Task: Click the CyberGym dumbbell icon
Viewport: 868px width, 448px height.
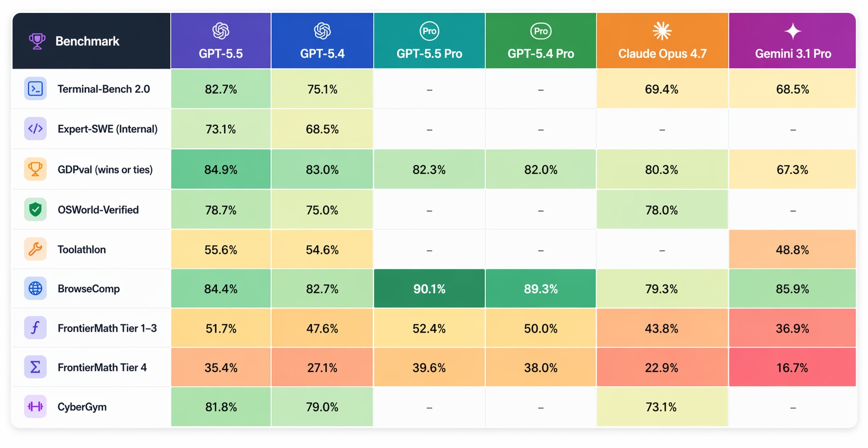Action: click(x=35, y=407)
